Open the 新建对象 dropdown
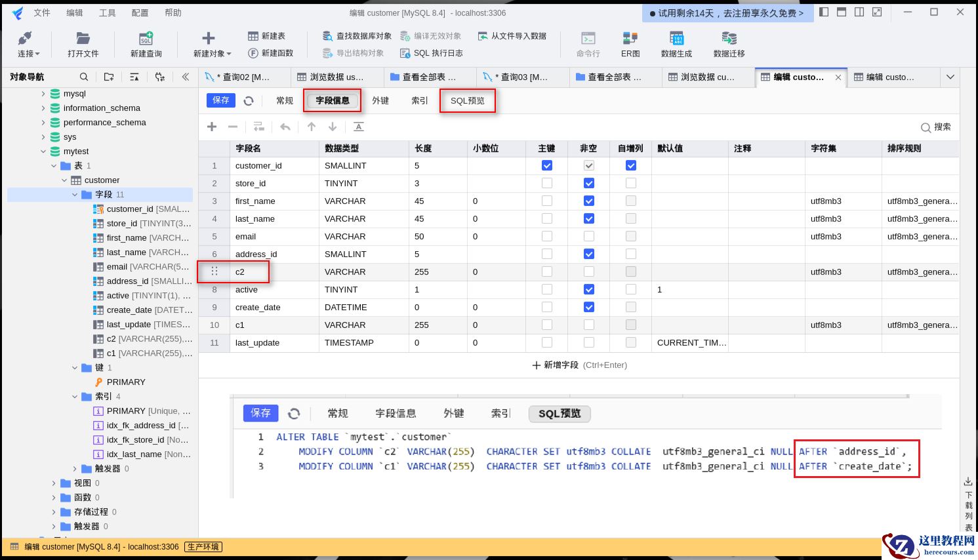This screenshot has width=978, height=560. pos(211,44)
